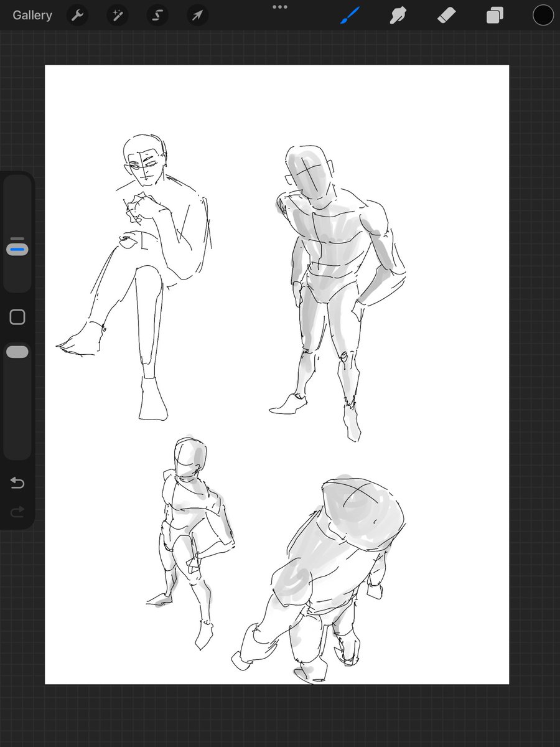Open the Adjustments magic wand menu

117,16
